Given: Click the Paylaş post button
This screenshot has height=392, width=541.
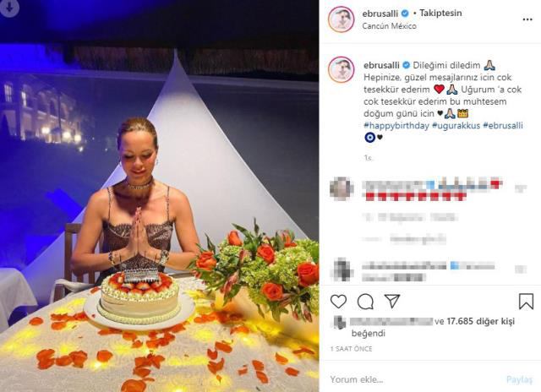Looking at the screenshot, I should coord(519,379).
